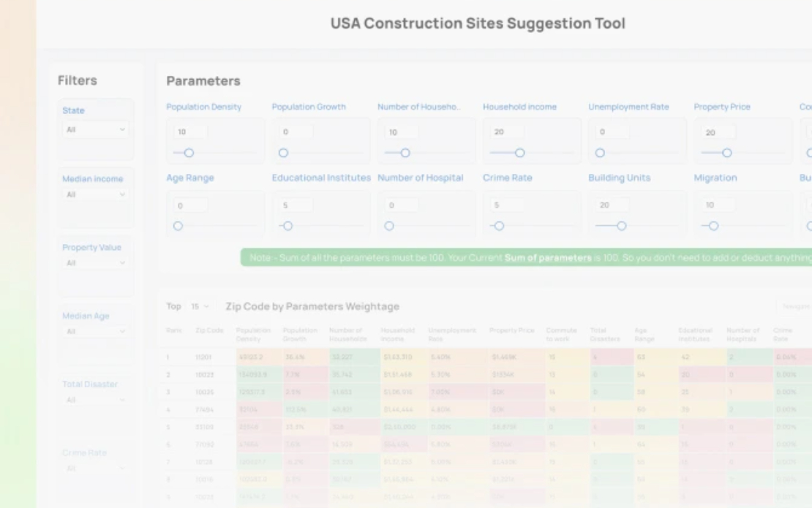The image size is (812, 508).
Task: Click the 'USA Construction Sites Suggestion Tool' title
Action: pyautogui.click(x=478, y=23)
